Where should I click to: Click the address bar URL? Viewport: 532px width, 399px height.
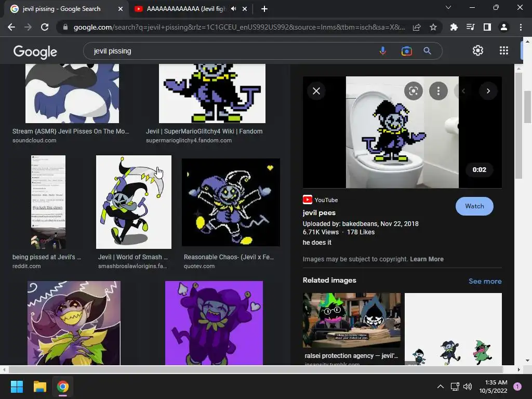(239, 27)
